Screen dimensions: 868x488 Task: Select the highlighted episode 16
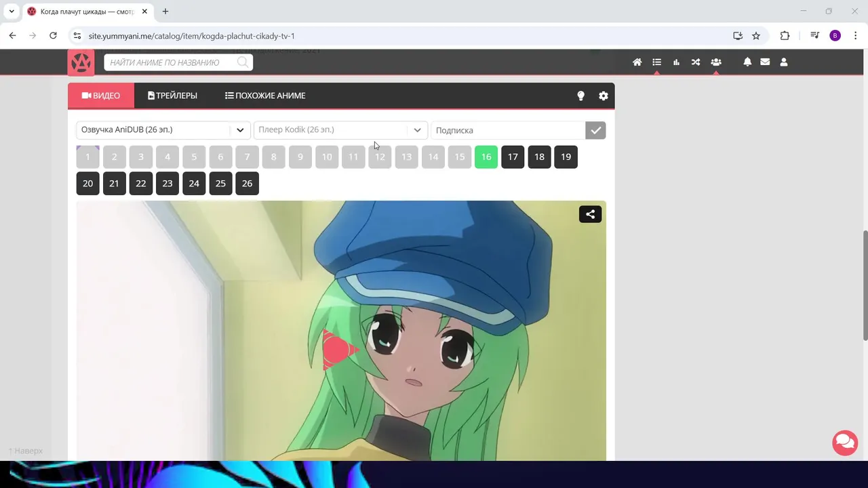coord(486,157)
